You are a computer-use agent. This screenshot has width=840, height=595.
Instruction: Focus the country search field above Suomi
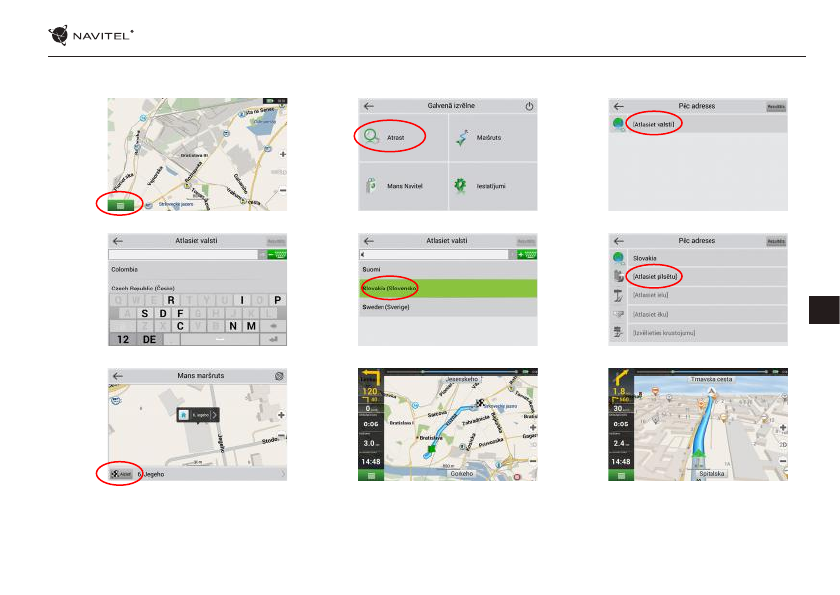[433, 254]
